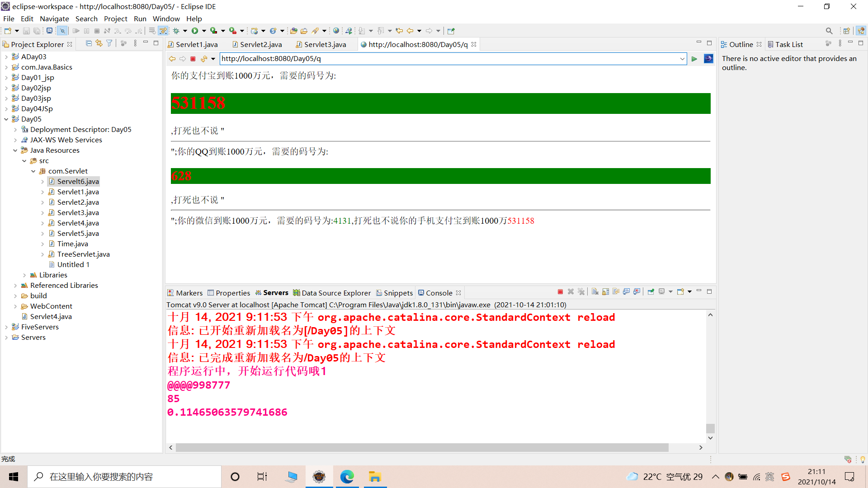This screenshot has width=868, height=488.
Task: Click the console horizontal scrollbar
Action: coord(421,447)
